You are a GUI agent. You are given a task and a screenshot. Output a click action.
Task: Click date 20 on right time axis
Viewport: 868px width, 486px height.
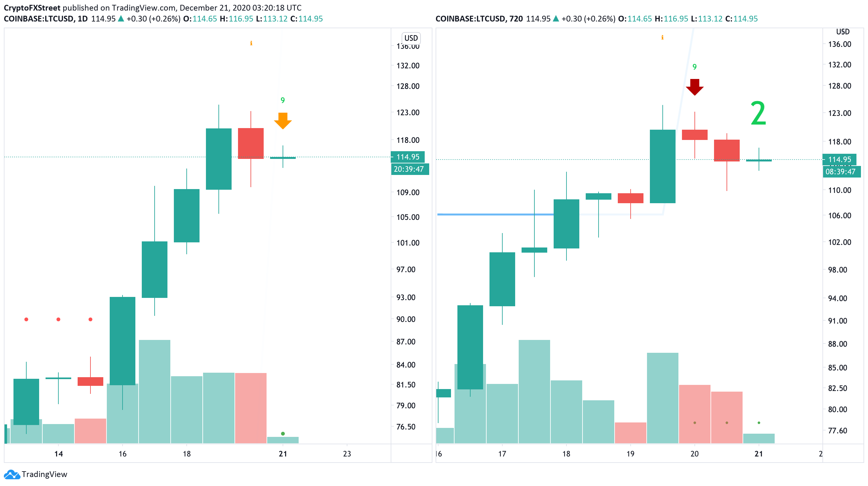click(694, 454)
